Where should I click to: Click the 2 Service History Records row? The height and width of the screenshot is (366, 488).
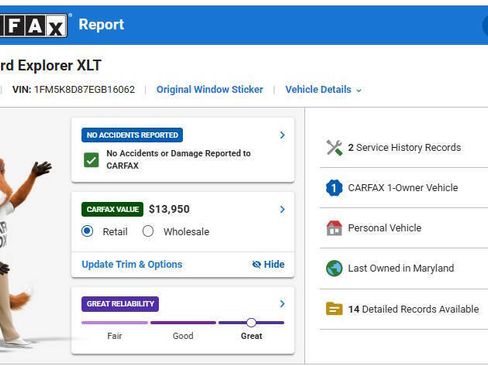click(404, 147)
